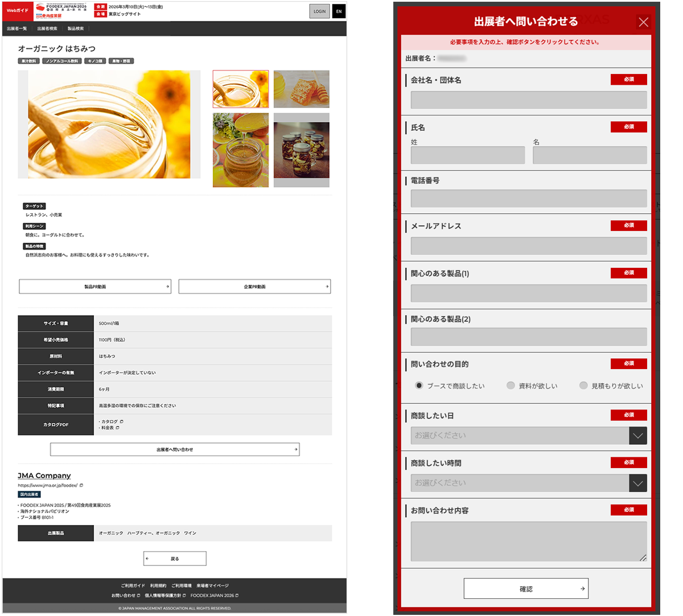Click external-link icon beside jma.or.jp URL
Screen dimensions: 683x616
pos(81,485)
